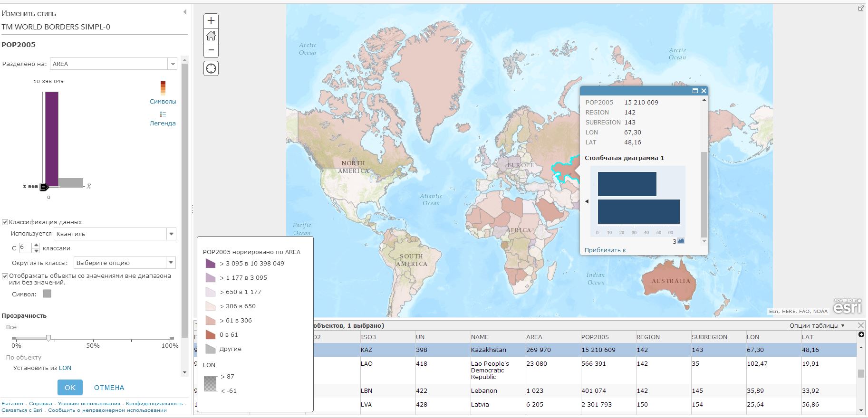Image resolution: width=868 pixels, height=418 pixels.
Task: Sort table by POP2005 column header
Action: point(595,337)
